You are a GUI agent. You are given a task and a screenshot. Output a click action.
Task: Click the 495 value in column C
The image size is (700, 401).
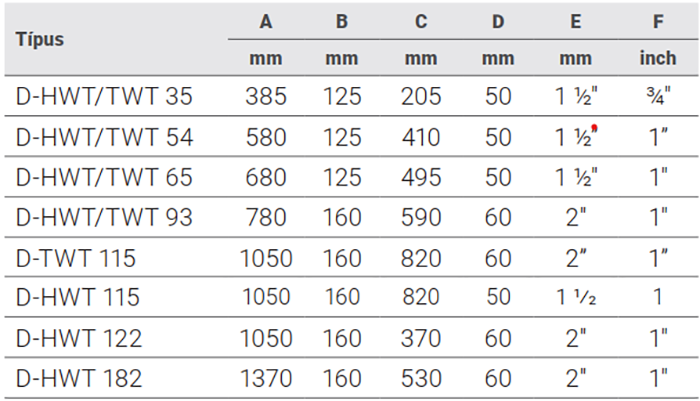pos(420,177)
